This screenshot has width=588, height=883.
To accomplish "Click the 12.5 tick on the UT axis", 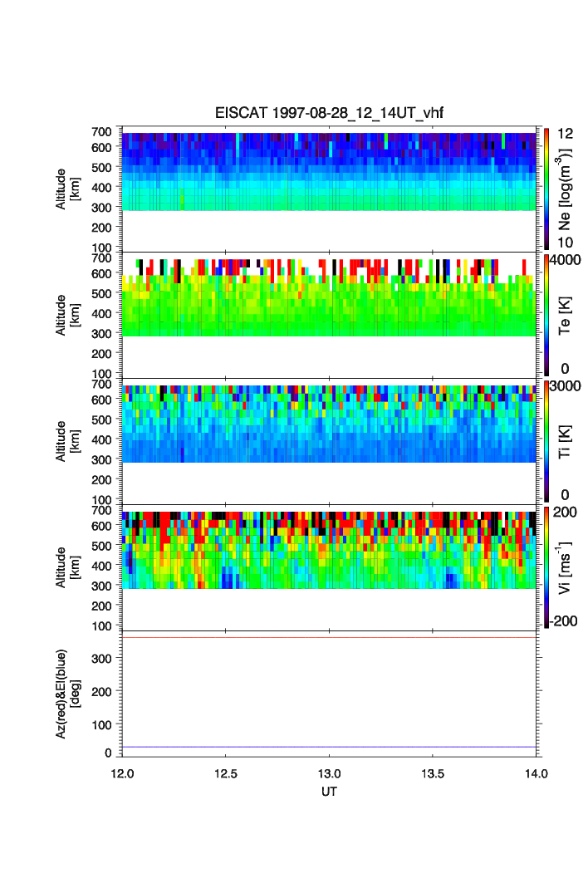I will [226, 773].
